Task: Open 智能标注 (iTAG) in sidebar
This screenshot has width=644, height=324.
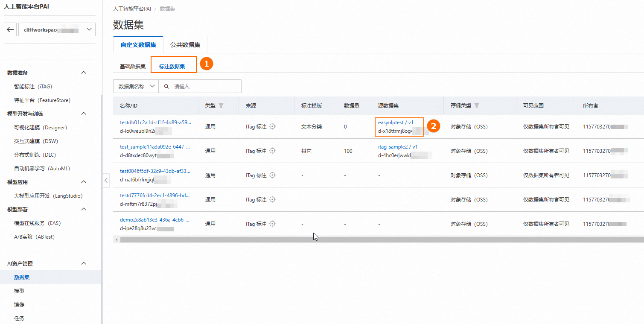Action: click(33, 86)
